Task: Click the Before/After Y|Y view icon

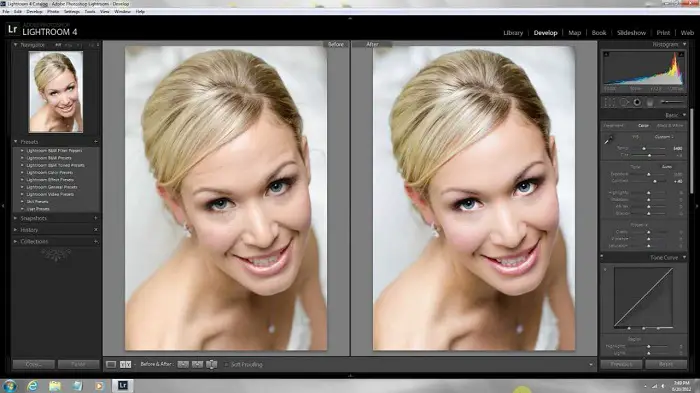Action: point(125,364)
